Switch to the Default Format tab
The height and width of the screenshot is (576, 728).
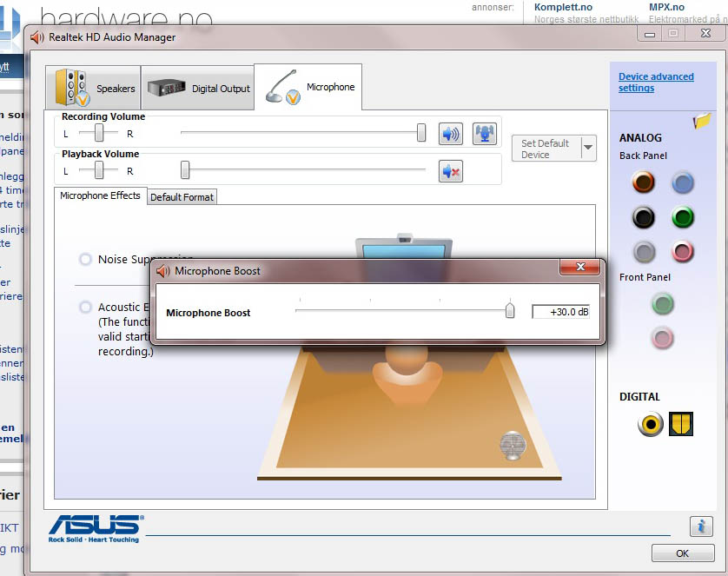[182, 197]
